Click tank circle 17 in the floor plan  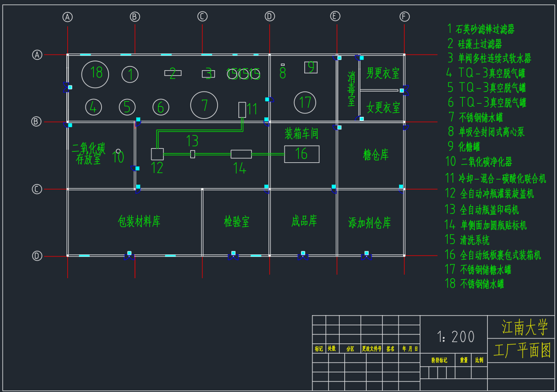[305, 103]
